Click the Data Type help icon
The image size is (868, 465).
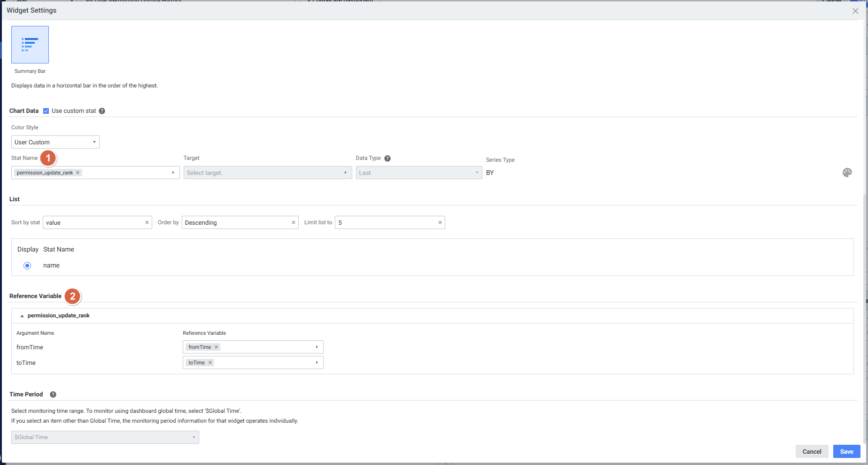(x=387, y=158)
